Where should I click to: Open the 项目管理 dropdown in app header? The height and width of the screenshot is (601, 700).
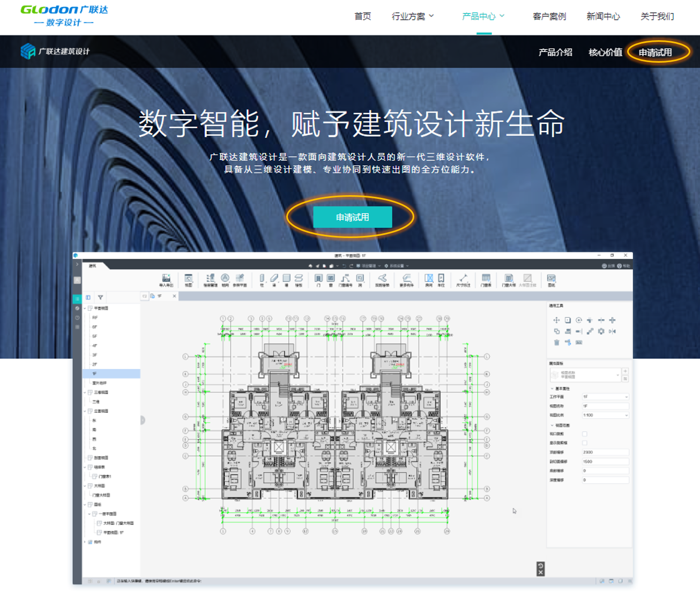[x=369, y=266]
